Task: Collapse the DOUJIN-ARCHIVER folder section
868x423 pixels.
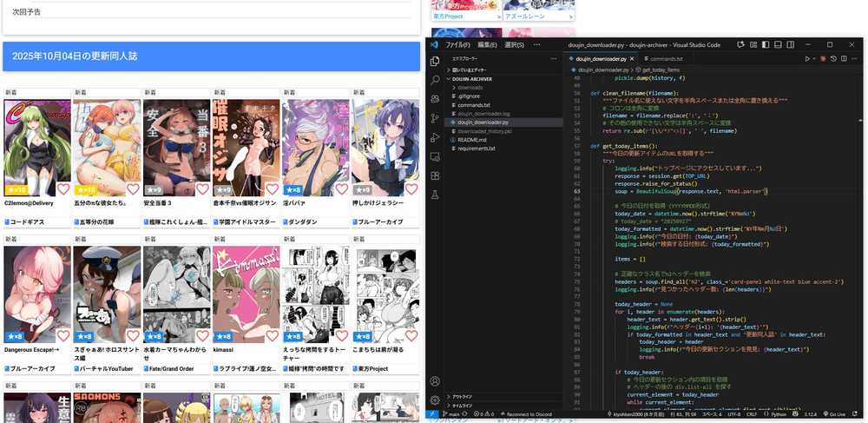Action: [503, 79]
